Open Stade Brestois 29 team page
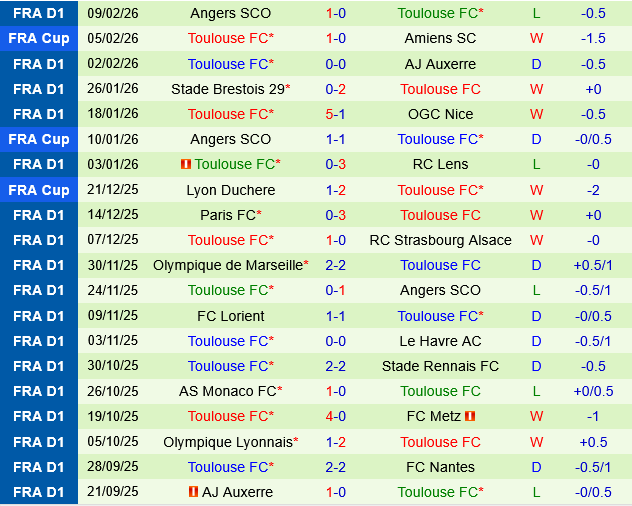The image size is (632, 506). (228, 89)
